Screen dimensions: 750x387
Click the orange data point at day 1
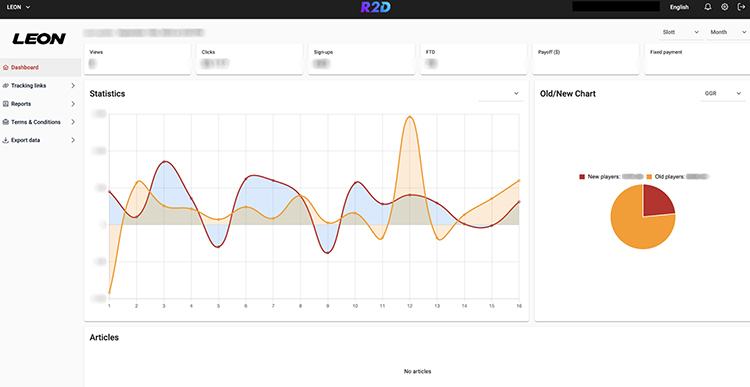[109, 292]
